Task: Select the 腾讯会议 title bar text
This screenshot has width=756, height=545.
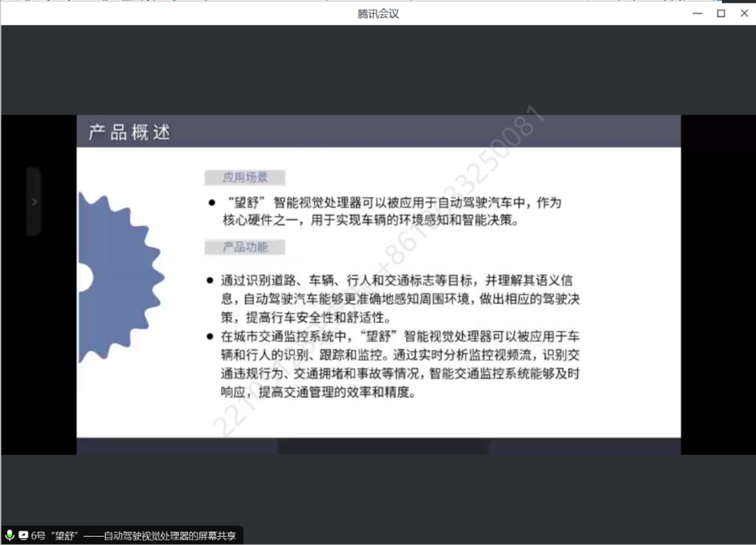Action: pyautogui.click(x=378, y=13)
